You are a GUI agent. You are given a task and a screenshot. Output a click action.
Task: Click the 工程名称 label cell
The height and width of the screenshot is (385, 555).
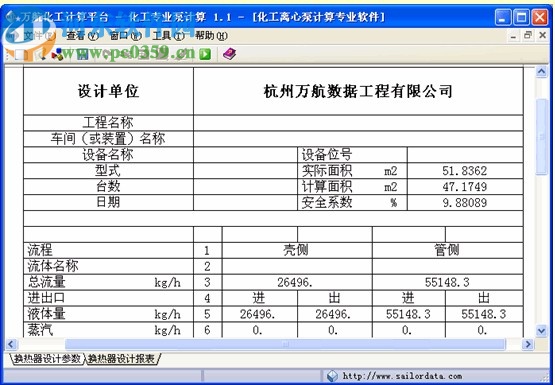coord(108,123)
